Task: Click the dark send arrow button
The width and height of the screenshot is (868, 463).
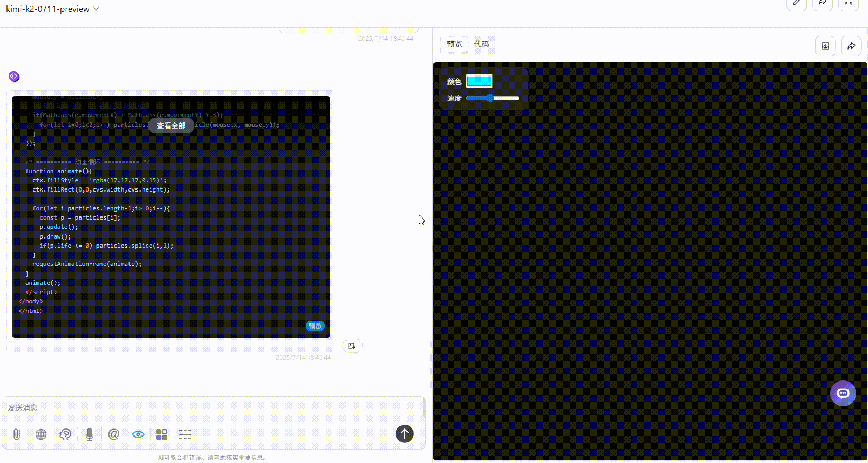Action: coord(405,434)
